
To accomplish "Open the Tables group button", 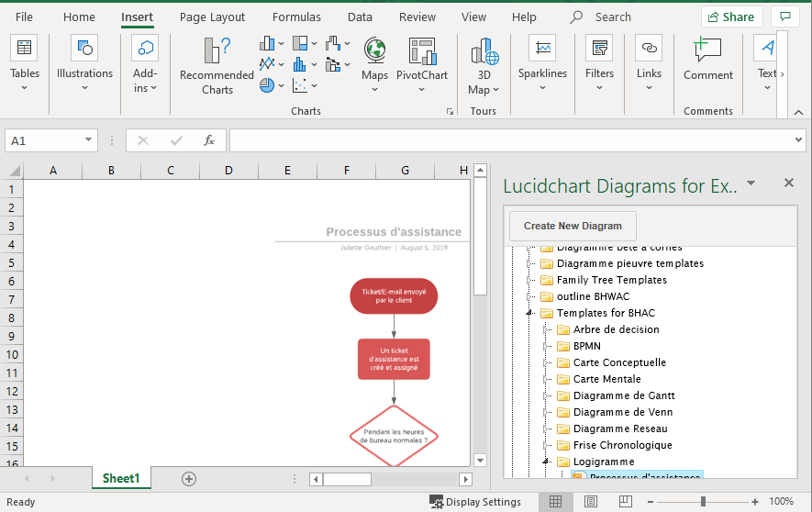I will point(25,65).
